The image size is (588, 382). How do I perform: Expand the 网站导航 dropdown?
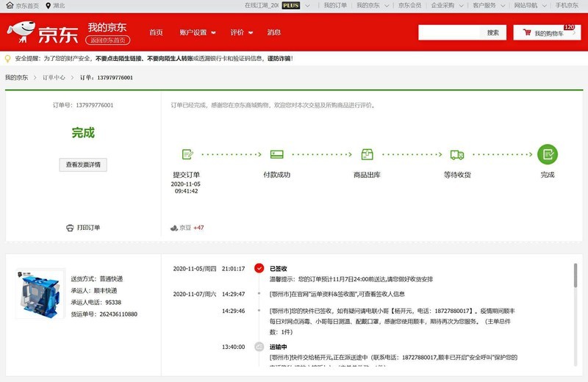tap(544, 6)
